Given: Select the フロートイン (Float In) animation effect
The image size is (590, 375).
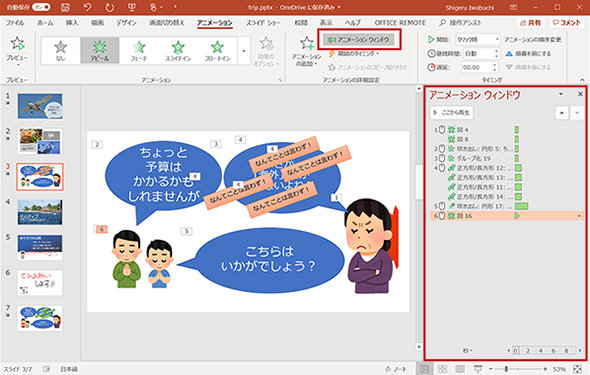Looking at the screenshot, I should (217, 50).
